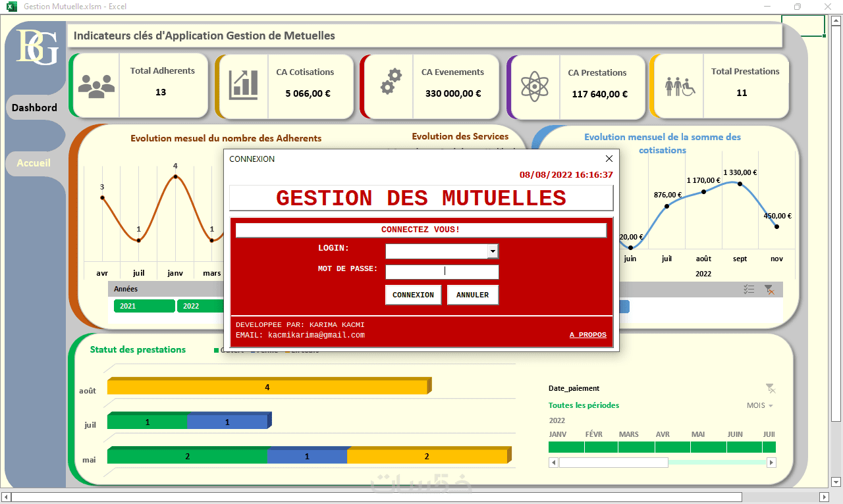Image resolution: width=843 pixels, height=504 pixels.
Task: Click the BG logo
Action: (x=37, y=47)
